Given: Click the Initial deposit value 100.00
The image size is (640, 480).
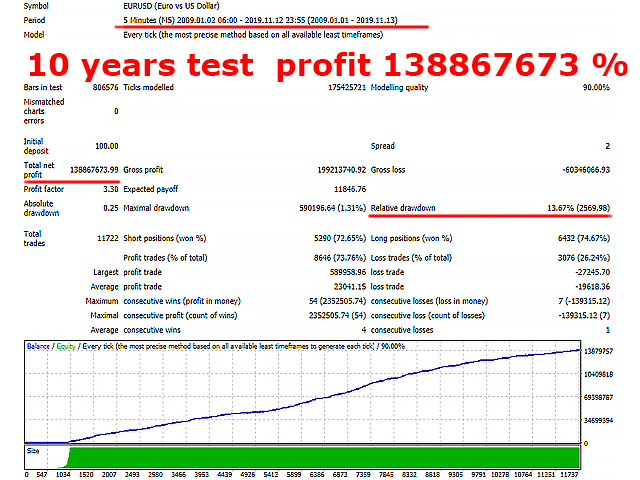Looking at the screenshot, I should 107,146.
